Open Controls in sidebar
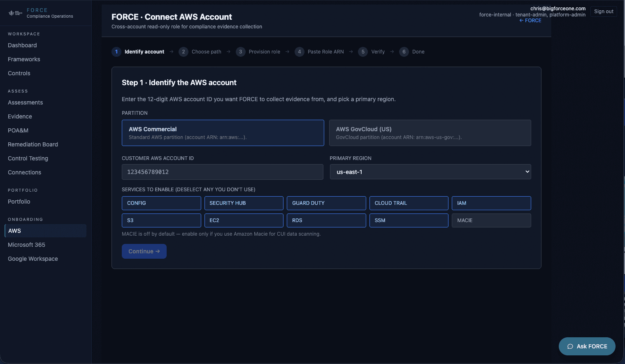The width and height of the screenshot is (625, 364). (x=19, y=73)
